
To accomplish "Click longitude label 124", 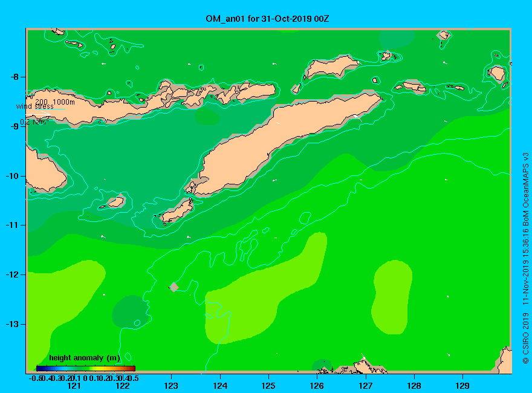I will (220, 386).
